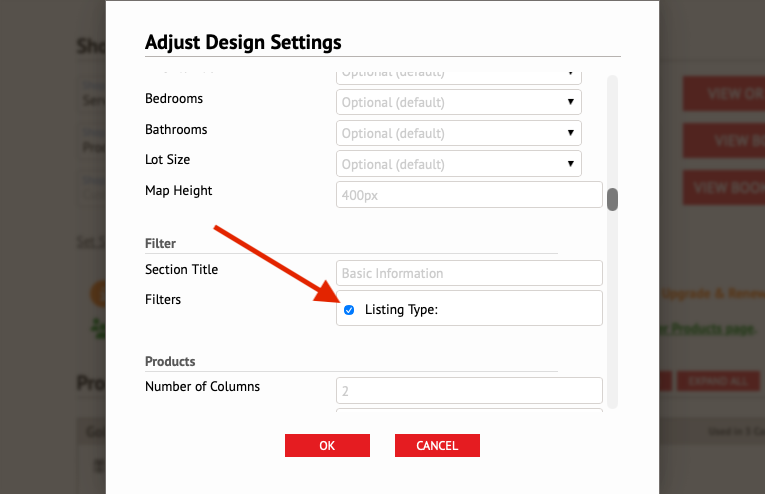Viewport: 765px width, 494px height.
Task: Click the Products section heading
Action: point(170,361)
